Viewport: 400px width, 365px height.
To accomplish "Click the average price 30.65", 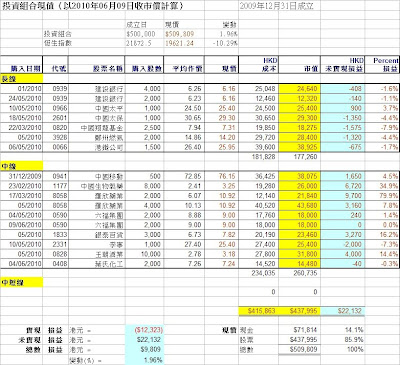I will [193, 118].
